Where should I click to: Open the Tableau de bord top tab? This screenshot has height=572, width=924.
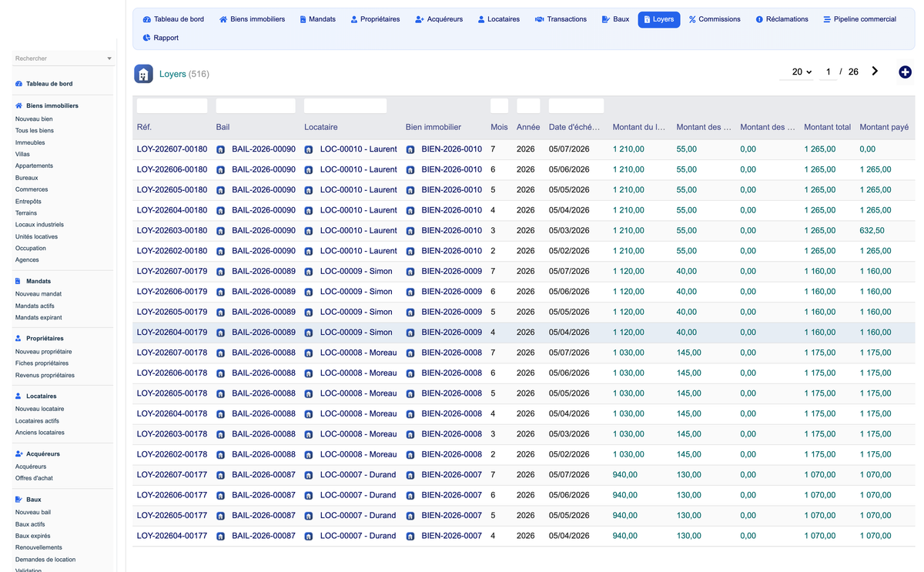(173, 19)
